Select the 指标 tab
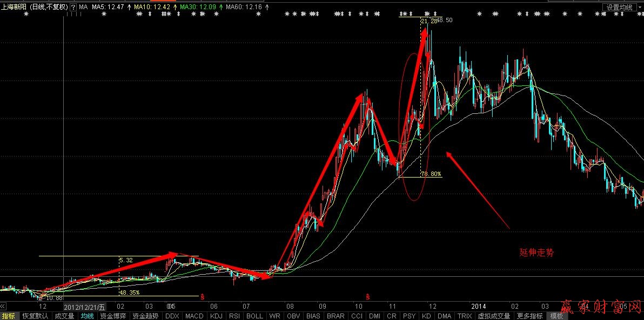Viewport: 644px width, 320px height. pyautogui.click(x=8, y=316)
